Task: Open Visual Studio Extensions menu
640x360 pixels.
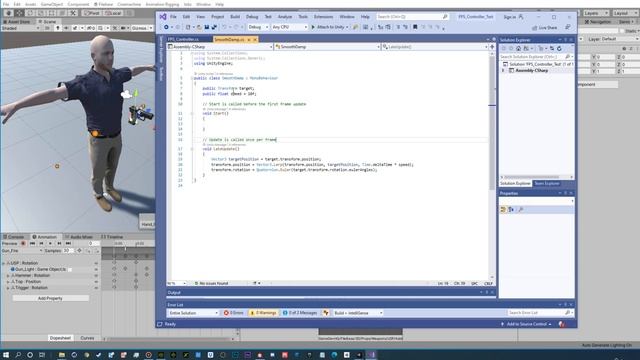Action: coord(323,17)
